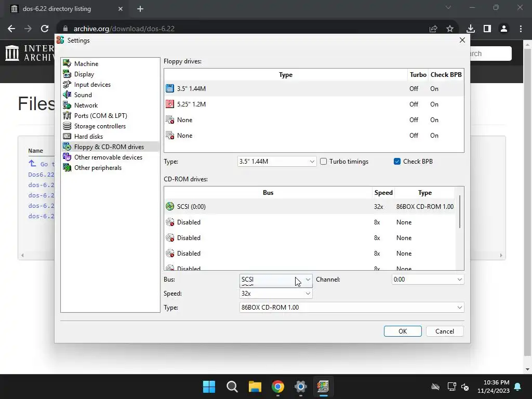The width and height of the screenshot is (532, 399).
Task: Select Other peripherals icon
Action: 67,168
